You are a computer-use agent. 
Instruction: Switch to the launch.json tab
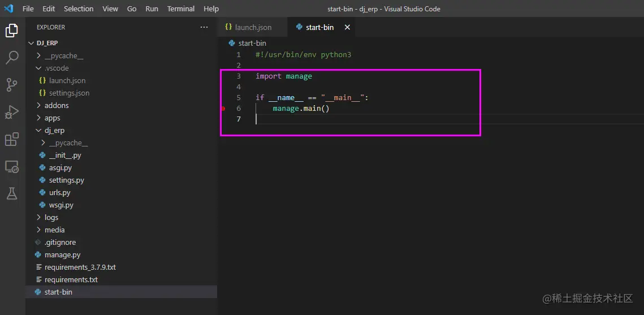coord(252,27)
